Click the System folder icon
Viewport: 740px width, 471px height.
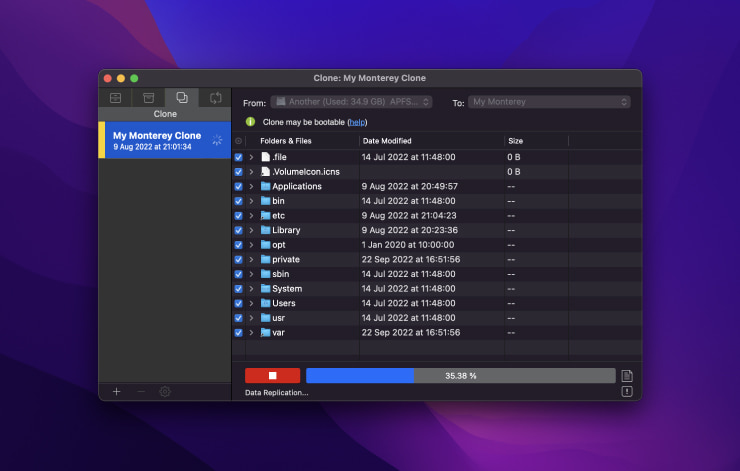[x=265, y=288]
